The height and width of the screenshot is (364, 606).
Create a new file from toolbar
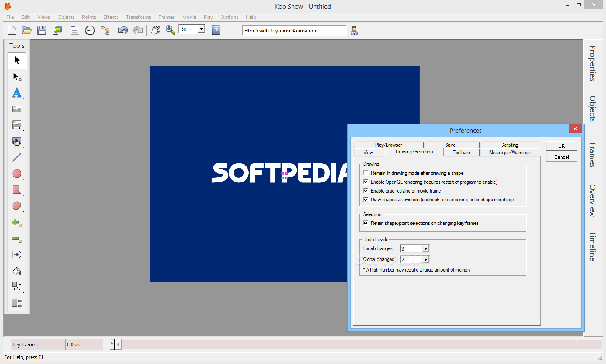point(12,30)
